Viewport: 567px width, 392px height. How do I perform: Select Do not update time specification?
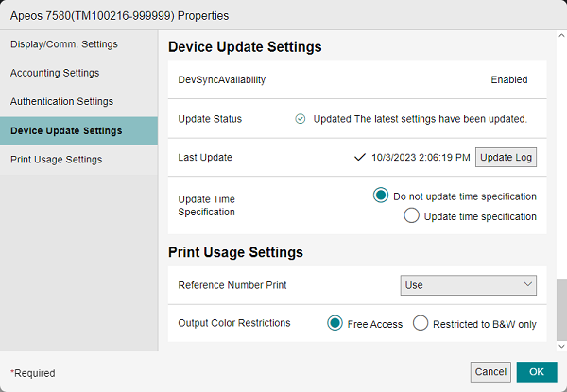[381, 196]
